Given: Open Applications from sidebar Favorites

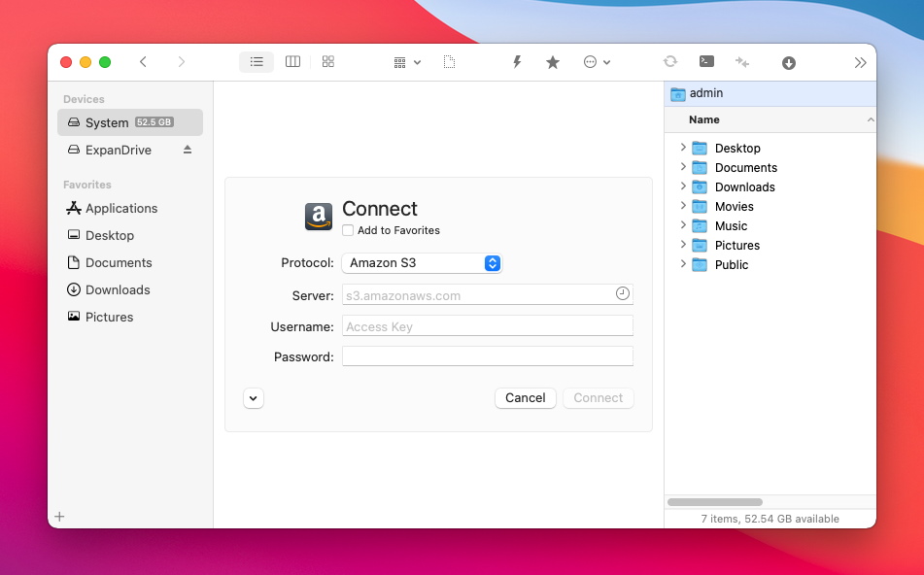Looking at the screenshot, I should pyautogui.click(x=130, y=208).
